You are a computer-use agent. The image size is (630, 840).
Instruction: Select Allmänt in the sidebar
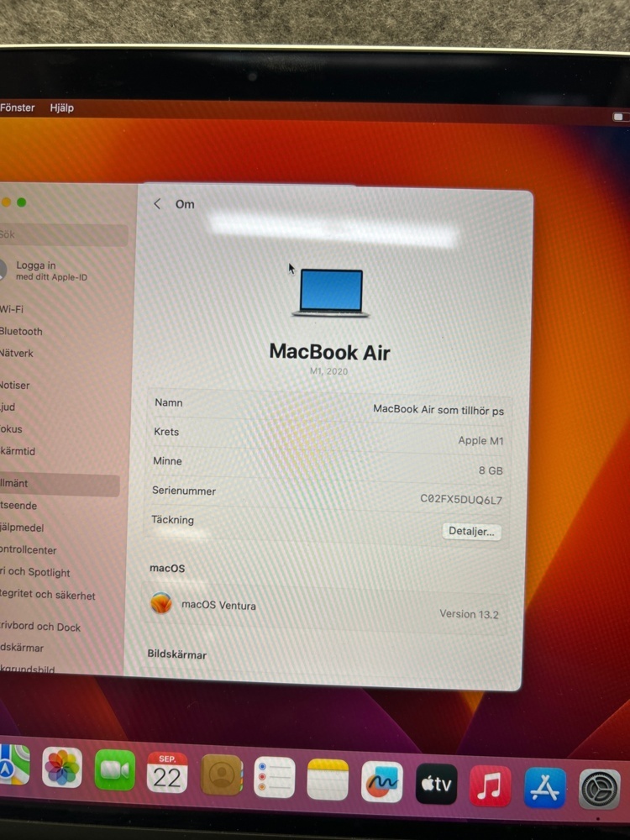click(x=60, y=484)
